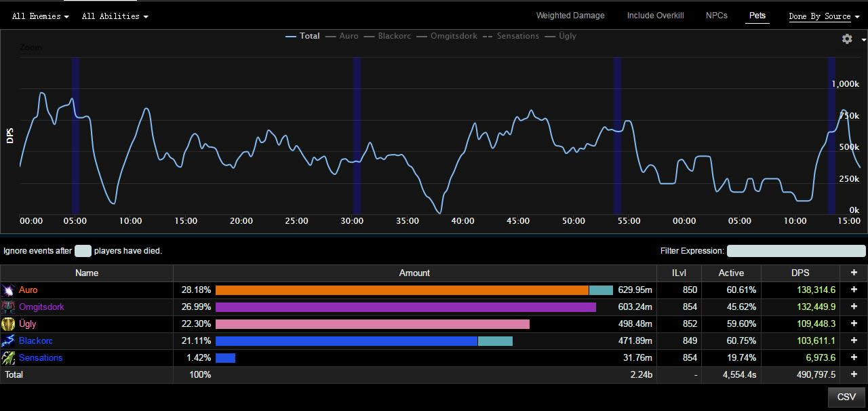Open the Done By Source dropdown

coord(824,16)
